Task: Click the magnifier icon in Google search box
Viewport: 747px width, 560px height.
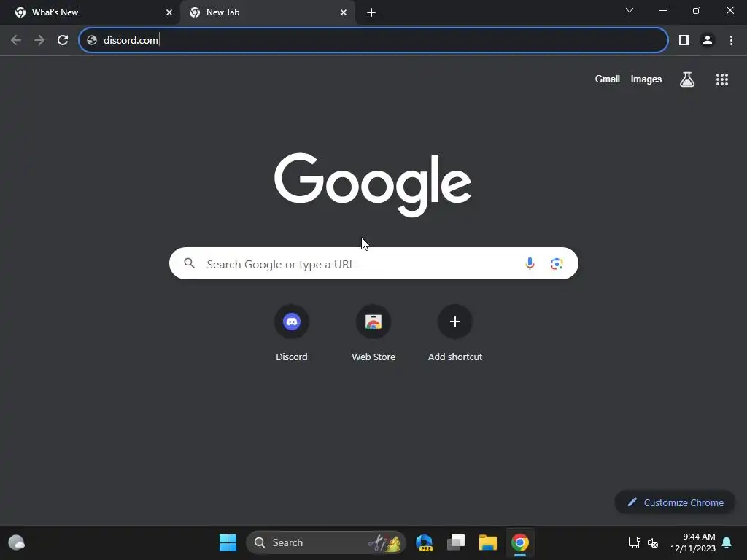Action: pos(189,263)
